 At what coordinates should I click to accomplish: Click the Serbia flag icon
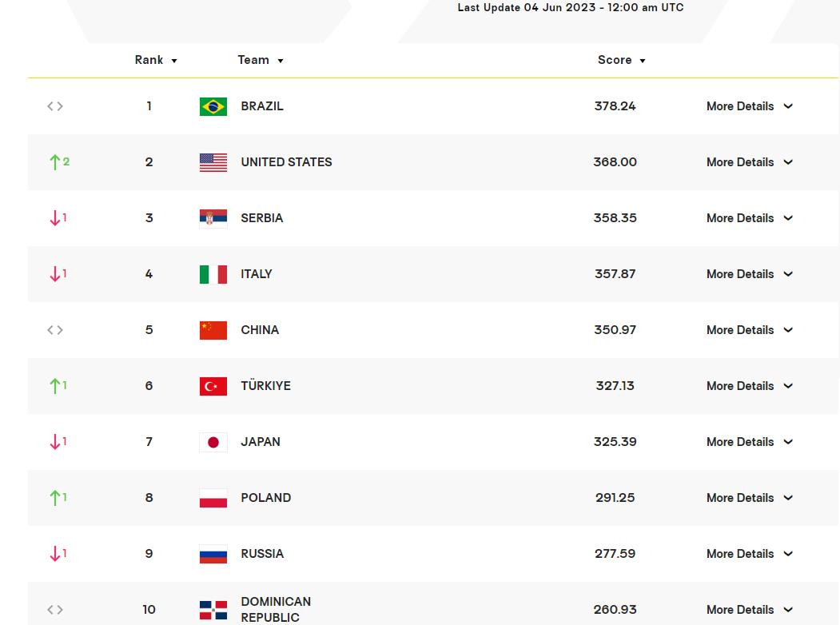[213, 218]
